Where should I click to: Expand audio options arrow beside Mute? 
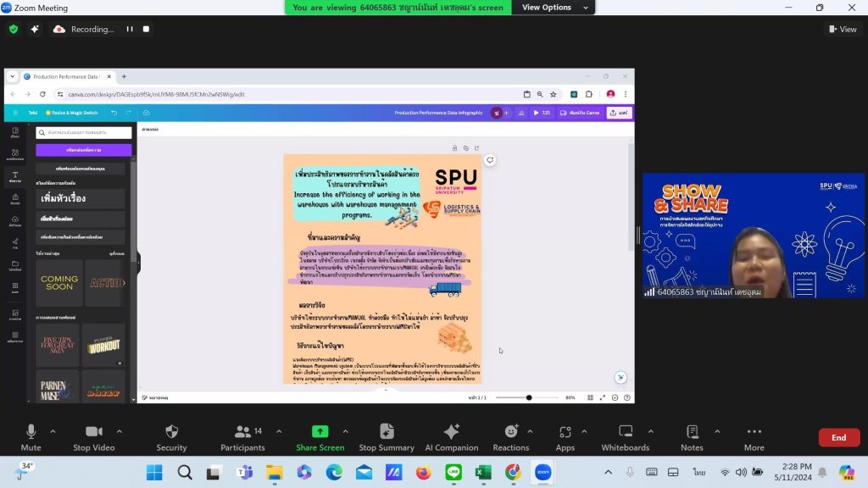(53, 431)
